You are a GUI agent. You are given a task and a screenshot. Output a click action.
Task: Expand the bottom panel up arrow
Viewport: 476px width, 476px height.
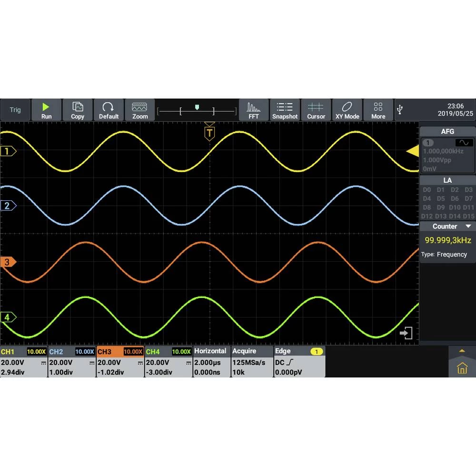(461, 351)
